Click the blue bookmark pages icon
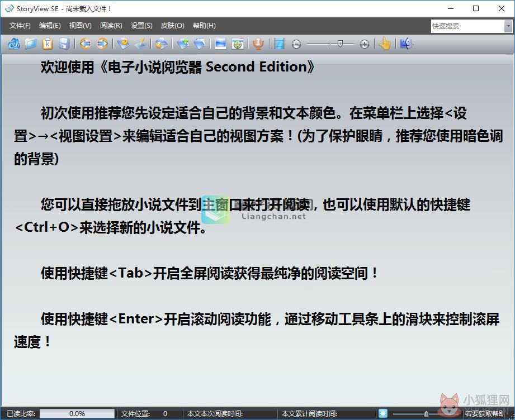This screenshot has height=420, width=515. point(200,44)
